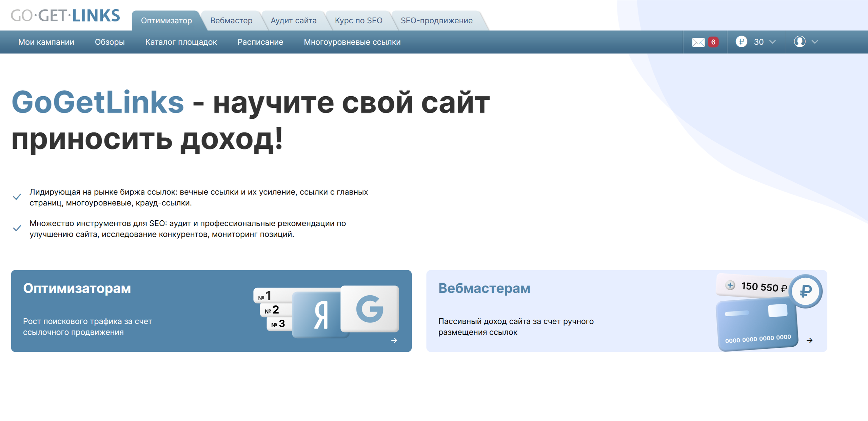
Task: Expand the balance dropdown chevron
Action: [x=772, y=42]
